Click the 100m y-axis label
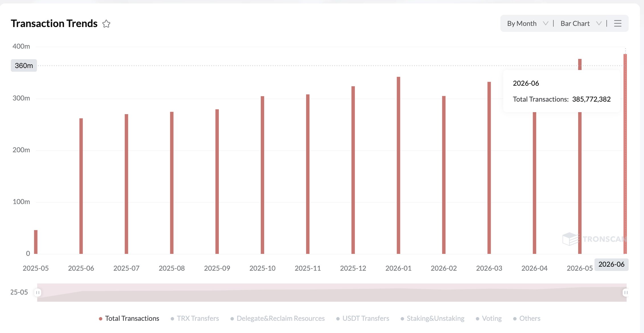This screenshot has width=644, height=333. tap(21, 202)
